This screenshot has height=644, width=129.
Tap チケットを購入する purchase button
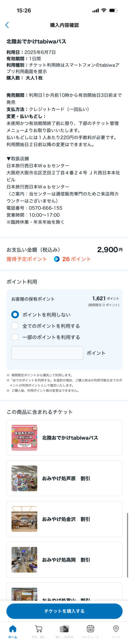point(64,611)
